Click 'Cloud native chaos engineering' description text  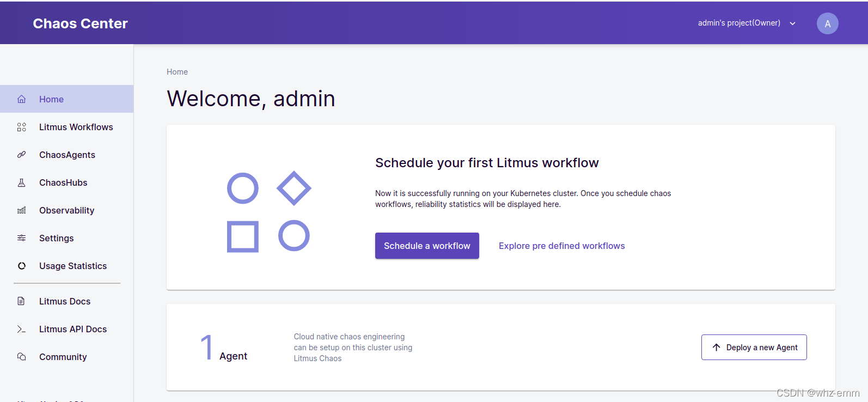353,348
